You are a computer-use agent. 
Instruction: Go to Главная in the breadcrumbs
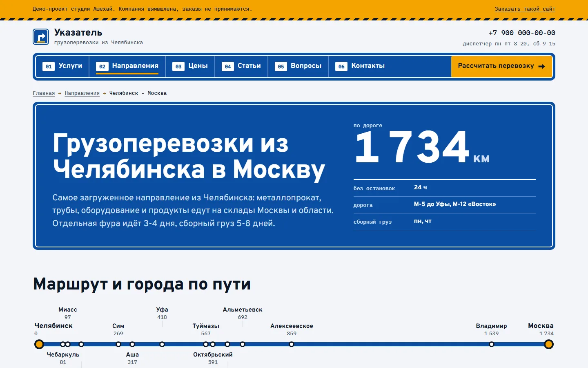click(x=44, y=93)
